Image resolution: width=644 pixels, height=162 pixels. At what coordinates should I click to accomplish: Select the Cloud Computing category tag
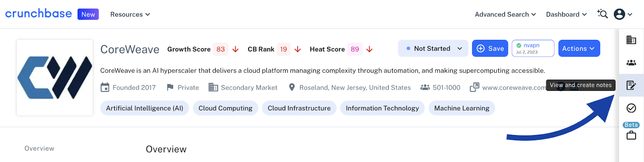(225, 108)
